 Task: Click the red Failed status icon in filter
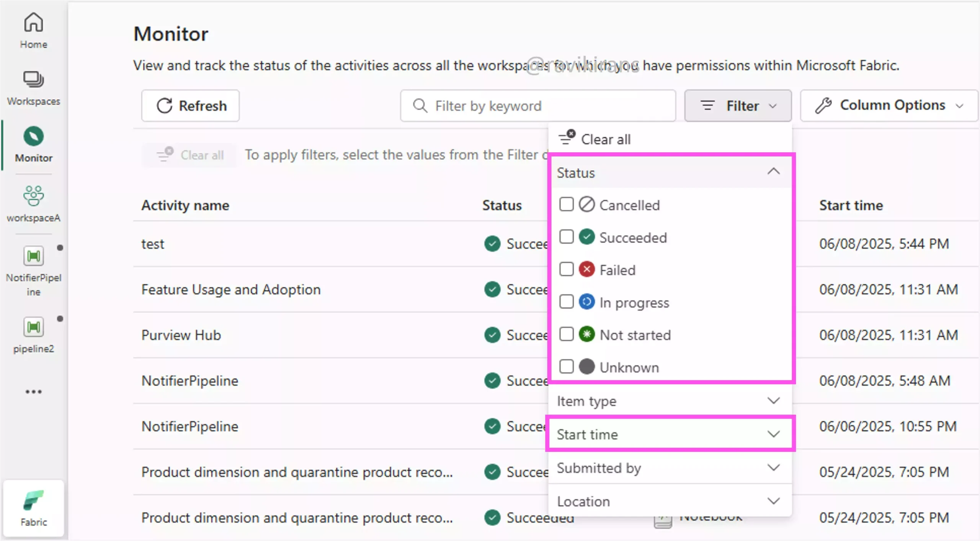[586, 269]
